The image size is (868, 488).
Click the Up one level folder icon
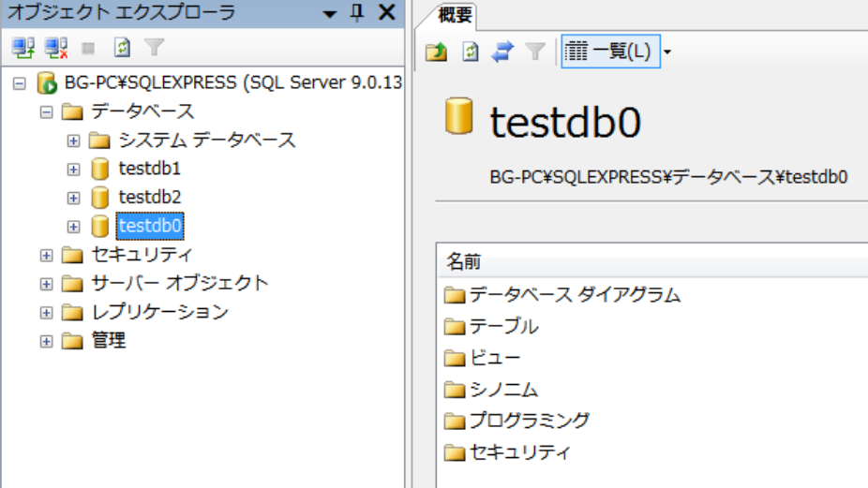pos(436,52)
